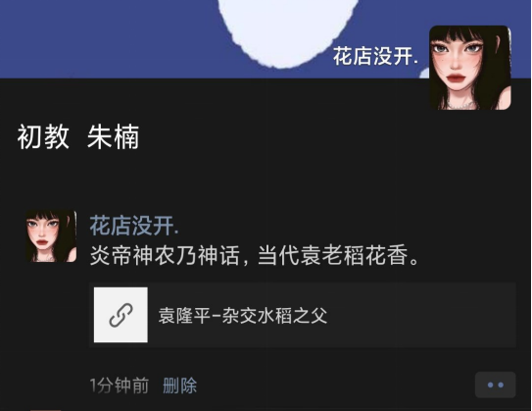This screenshot has height=411, width=532.
Task: Select the post text starting 炎帝神农乃神话
Action: click(255, 255)
